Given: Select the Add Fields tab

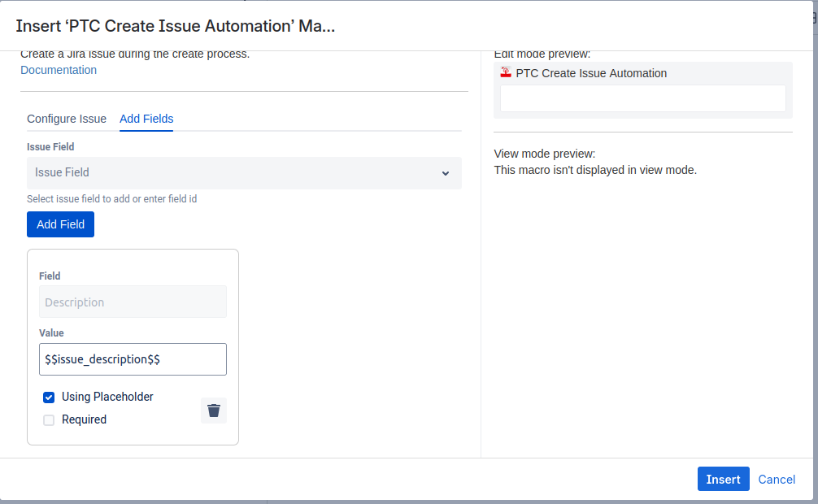Looking at the screenshot, I should [x=146, y=119].
